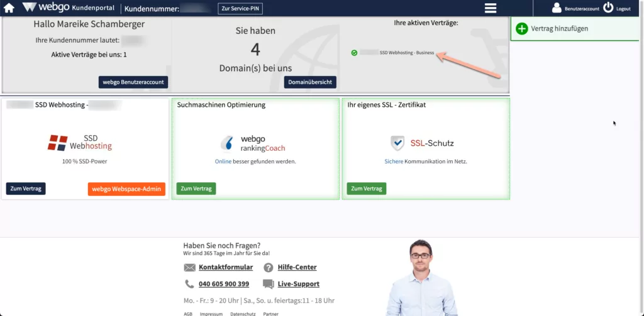Open webgo Benutzeraccount button
This screenshot has width=644, height=316.
point(133,82)
